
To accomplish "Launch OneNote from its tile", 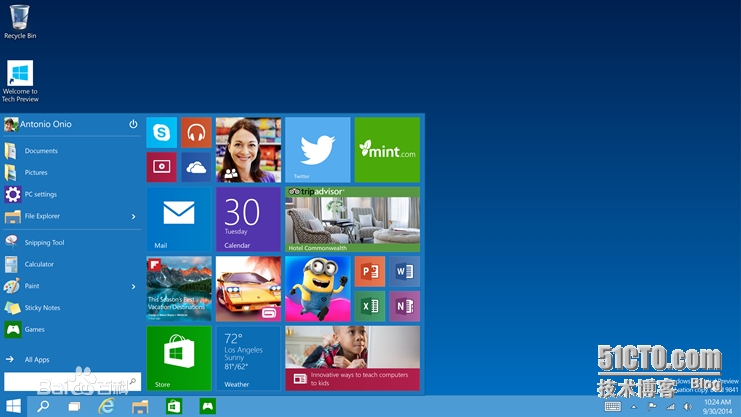I will point(405,306).
